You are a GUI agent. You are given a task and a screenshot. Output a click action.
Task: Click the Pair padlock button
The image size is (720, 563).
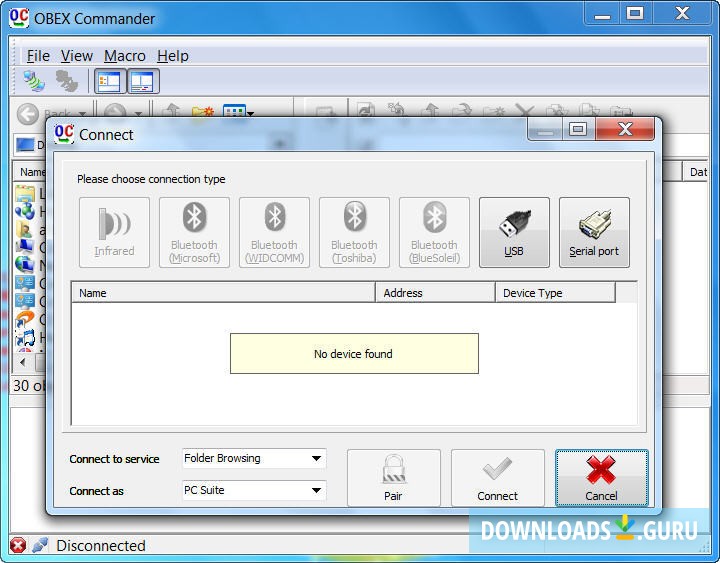(x=394, y=478)
